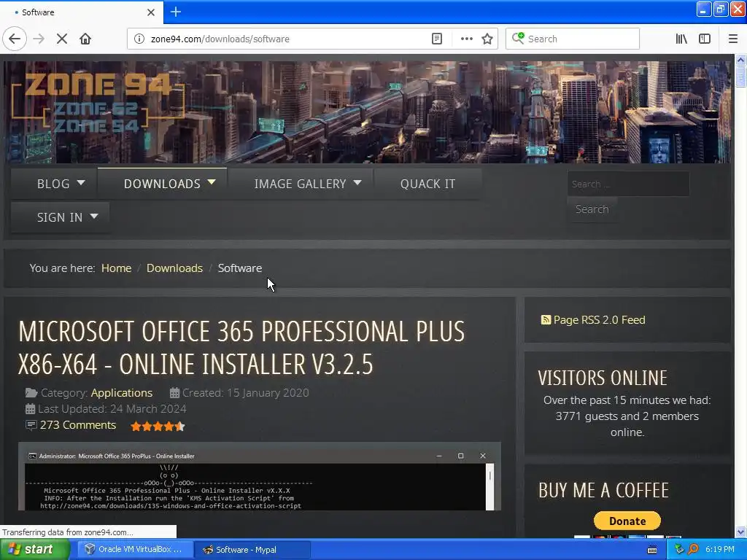747x560 pixels.
Task: Click the Created 15 January 2020 text
Action: 245,393
